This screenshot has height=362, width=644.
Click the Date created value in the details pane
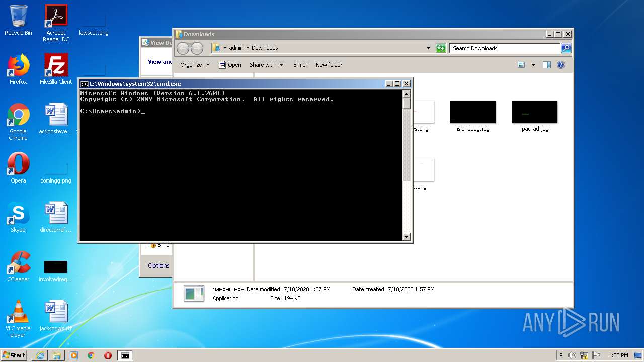(x=411, y=289)
